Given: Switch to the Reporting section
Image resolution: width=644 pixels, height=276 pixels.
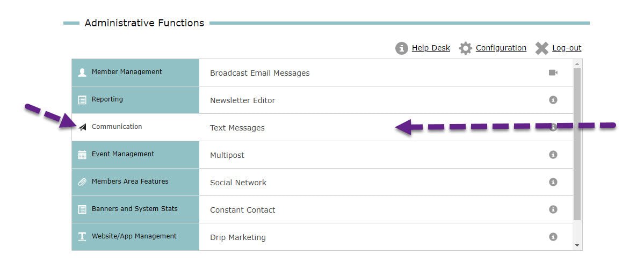Looking at the screenshot, I should pyautogui.click(x=135, y=100).
